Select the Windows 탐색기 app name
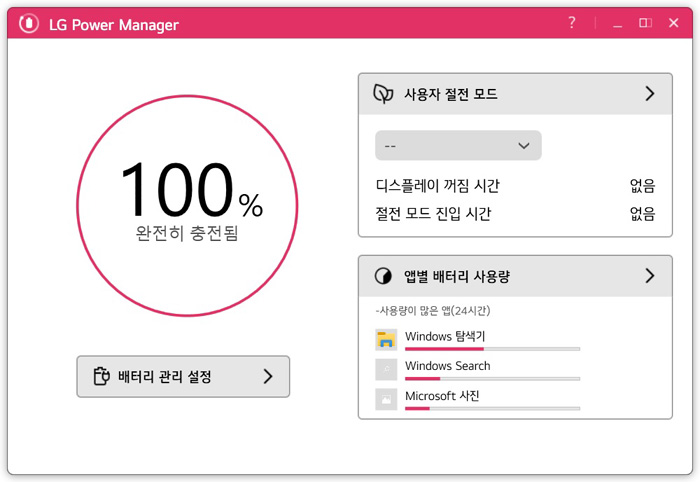The width and height of the screenshot is (700, 482). pos(445,336)
